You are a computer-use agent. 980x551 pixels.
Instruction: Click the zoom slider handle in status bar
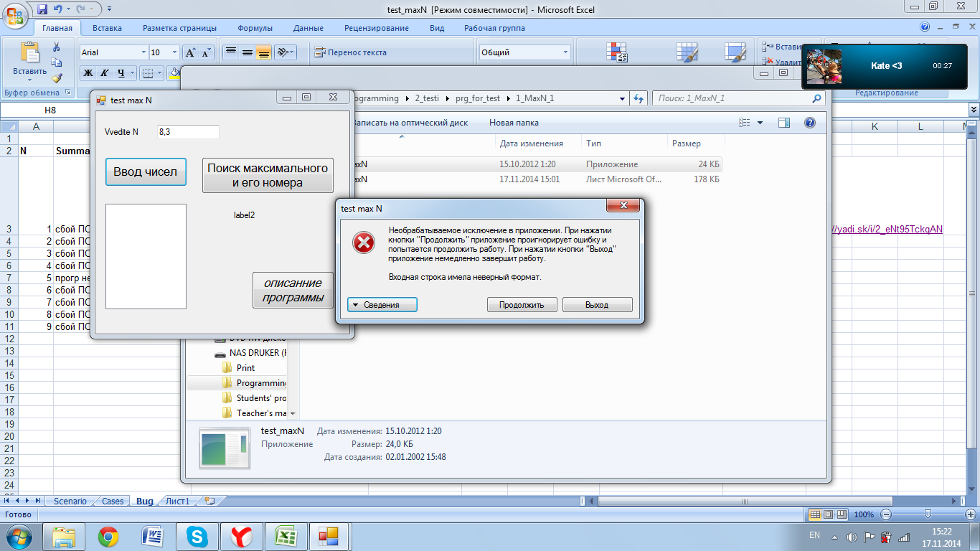click(928, 514)
